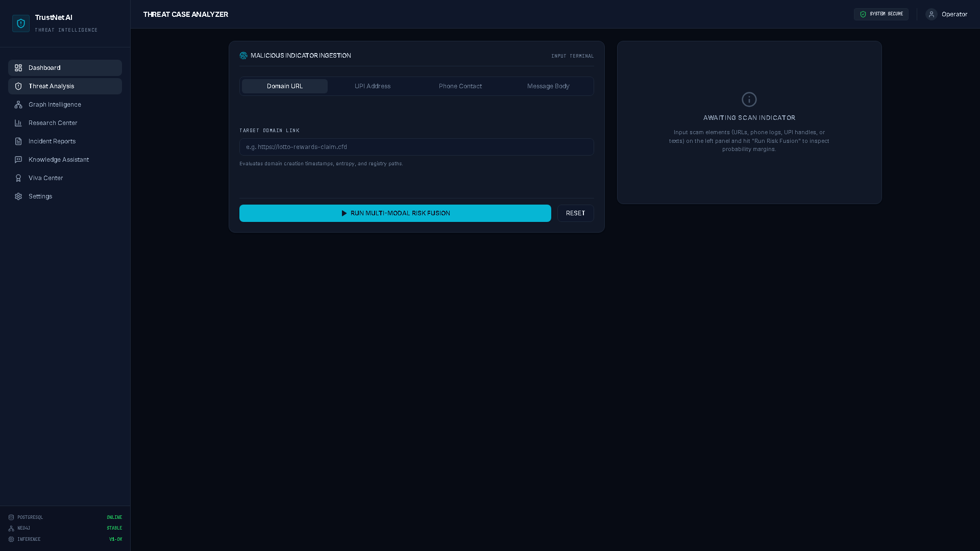Viewport: 980px width, 551px height.
Task: Click the Neo4j status icon
Action: coord(11,528)
